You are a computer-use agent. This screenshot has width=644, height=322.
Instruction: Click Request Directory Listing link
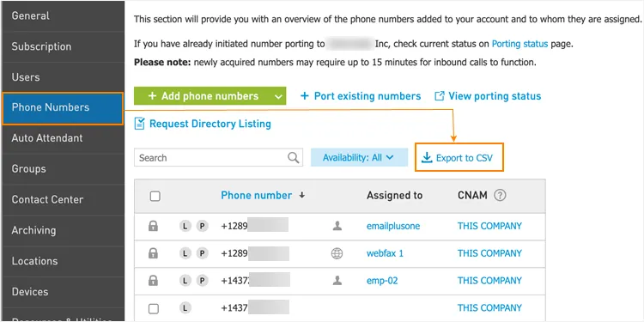coord(210,124)
